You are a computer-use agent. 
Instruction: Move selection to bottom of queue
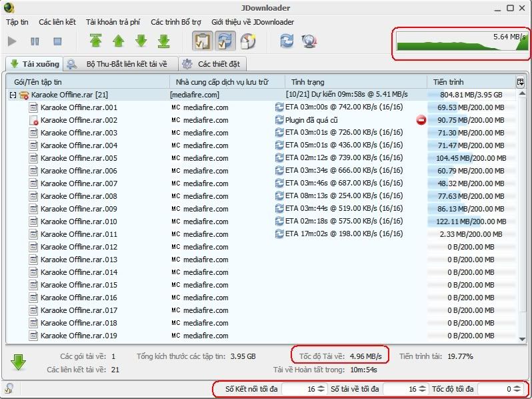163,41
